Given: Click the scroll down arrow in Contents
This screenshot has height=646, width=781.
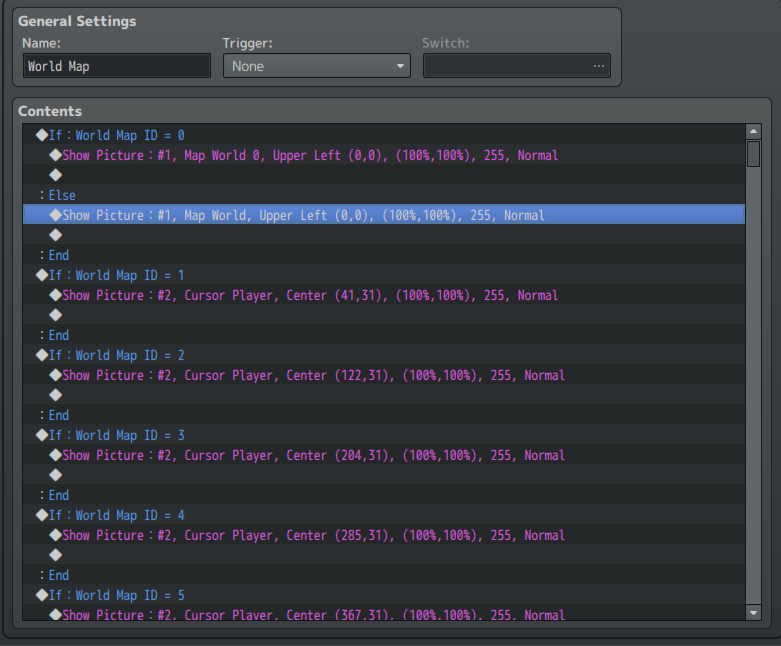Looking at the screenshot, I should pos(754,612).
